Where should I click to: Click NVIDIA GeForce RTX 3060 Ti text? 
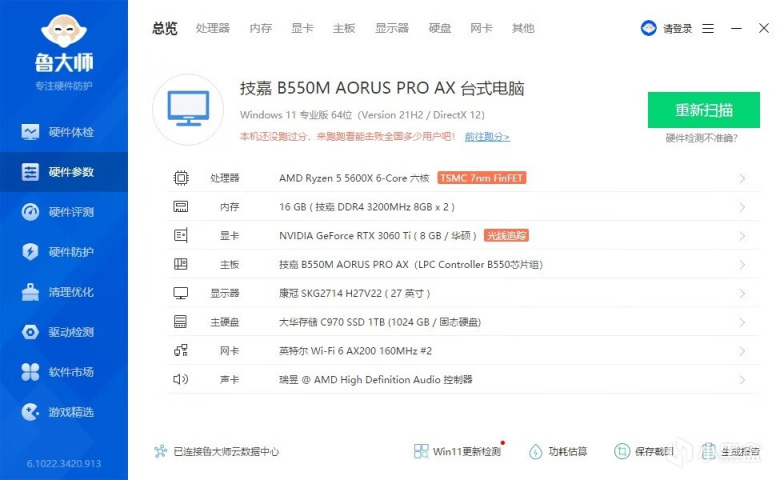(378, 236)
